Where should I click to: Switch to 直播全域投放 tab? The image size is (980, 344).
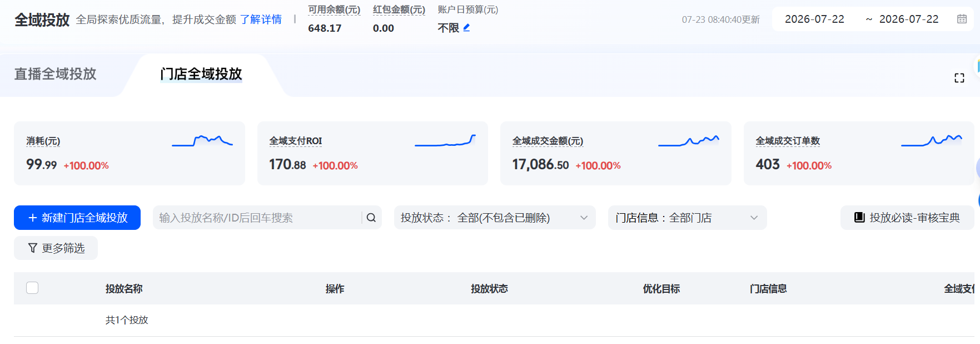(x=56, y=74)
